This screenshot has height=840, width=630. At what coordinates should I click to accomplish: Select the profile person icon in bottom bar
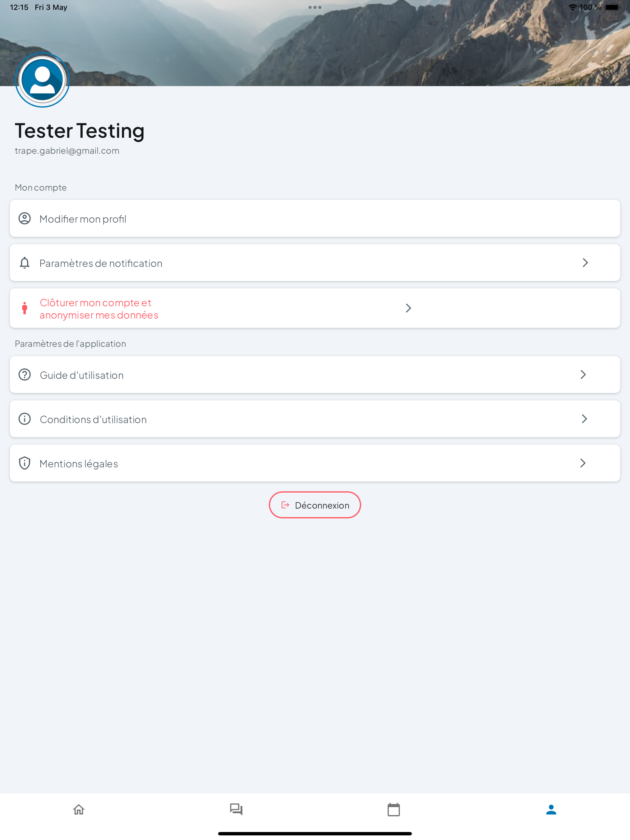(x=551, y=810)
